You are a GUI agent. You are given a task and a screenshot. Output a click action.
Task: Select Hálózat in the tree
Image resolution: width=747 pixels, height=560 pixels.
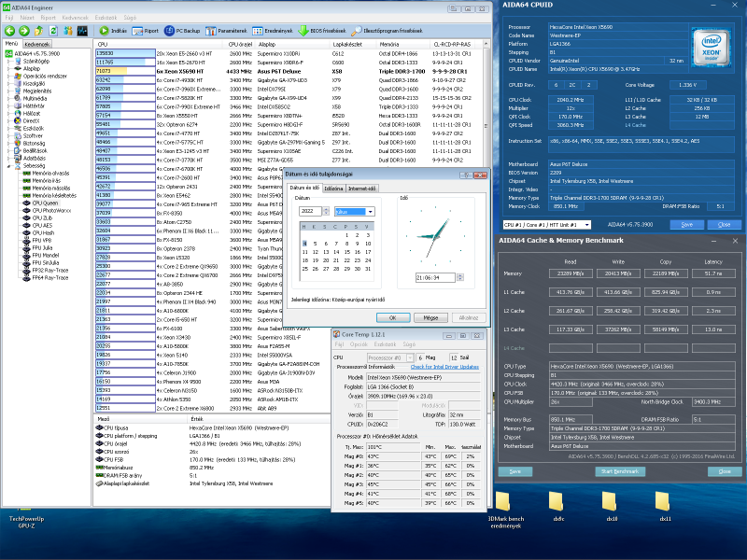[x=32, y=113]
